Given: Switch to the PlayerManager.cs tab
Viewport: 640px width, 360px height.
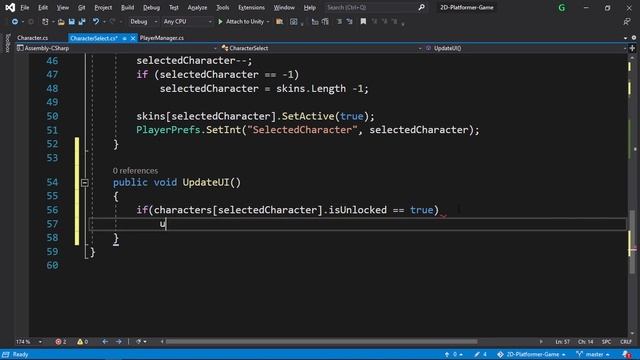Looking at the screenshot, I should pos(162,38).
